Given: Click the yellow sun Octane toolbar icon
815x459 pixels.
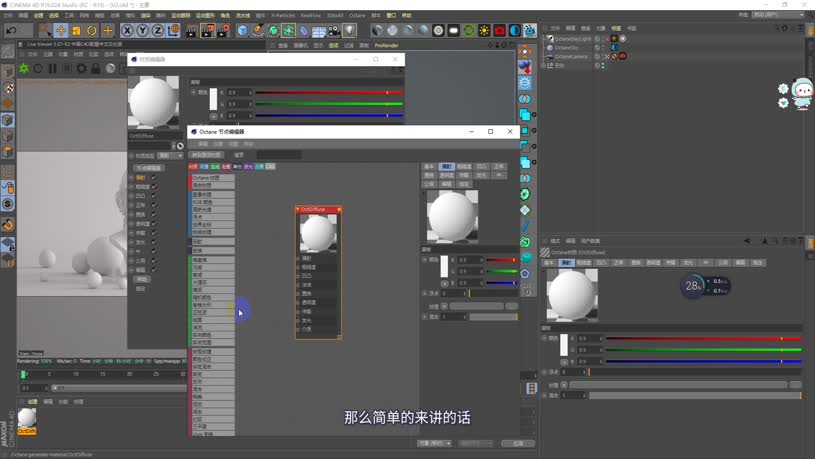Looking at the screenshot, I should click(x=484, y=31).
